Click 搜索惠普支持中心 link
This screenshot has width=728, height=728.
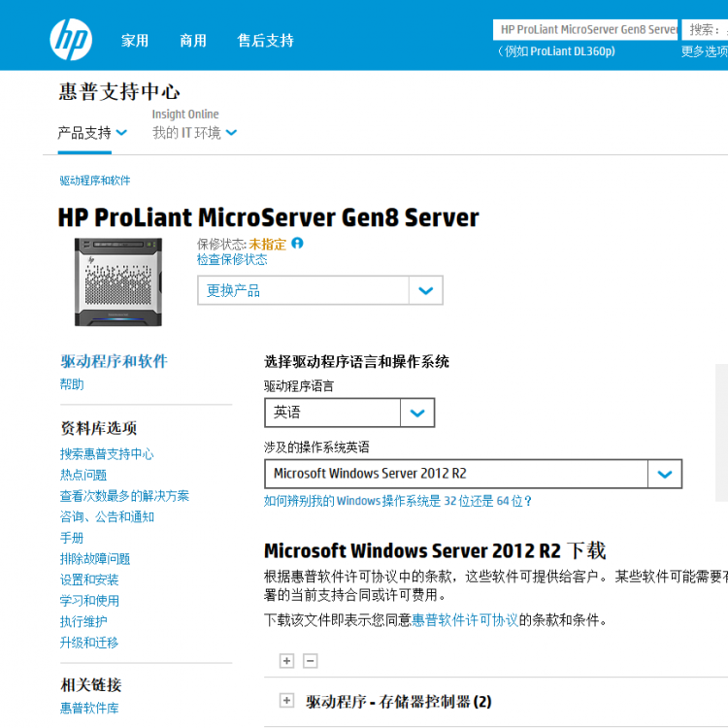click(107, 454)
